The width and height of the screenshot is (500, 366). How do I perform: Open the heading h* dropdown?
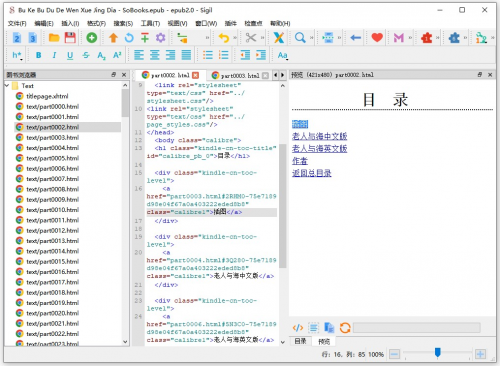[x=17, y=55]
